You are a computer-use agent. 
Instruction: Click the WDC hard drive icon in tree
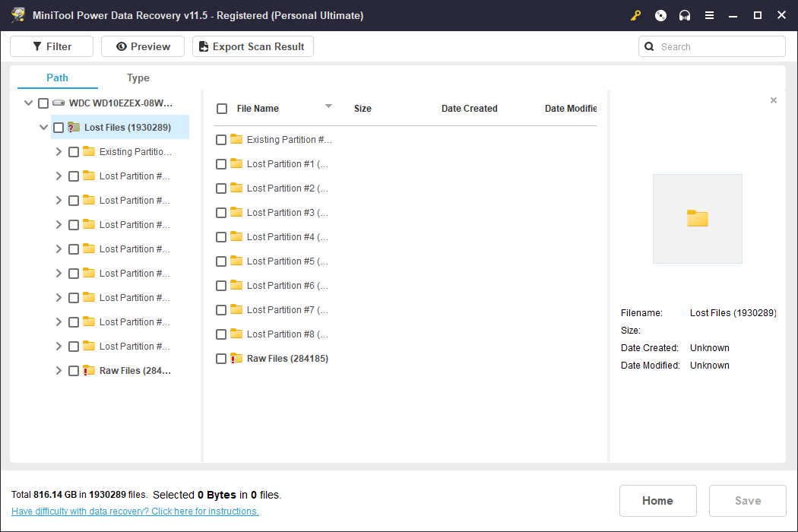point(59,103)
